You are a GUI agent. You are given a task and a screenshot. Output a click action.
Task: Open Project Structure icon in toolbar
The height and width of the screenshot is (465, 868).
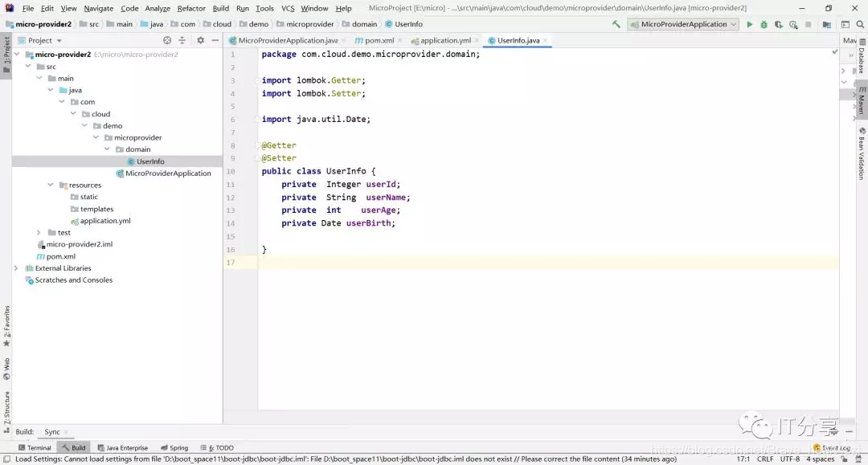click(826, 24)
